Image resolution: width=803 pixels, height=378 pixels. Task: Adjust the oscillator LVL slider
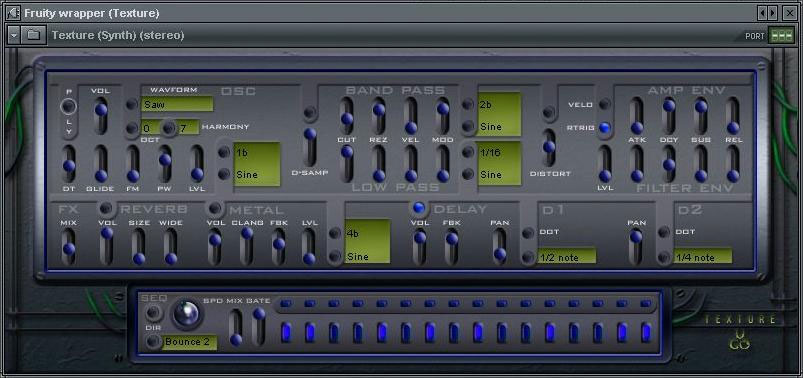(197, 163)
